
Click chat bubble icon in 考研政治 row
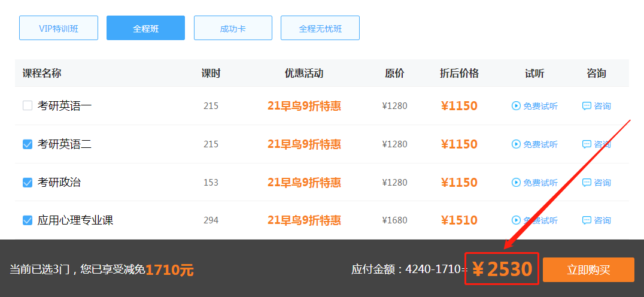click(587, 183)
